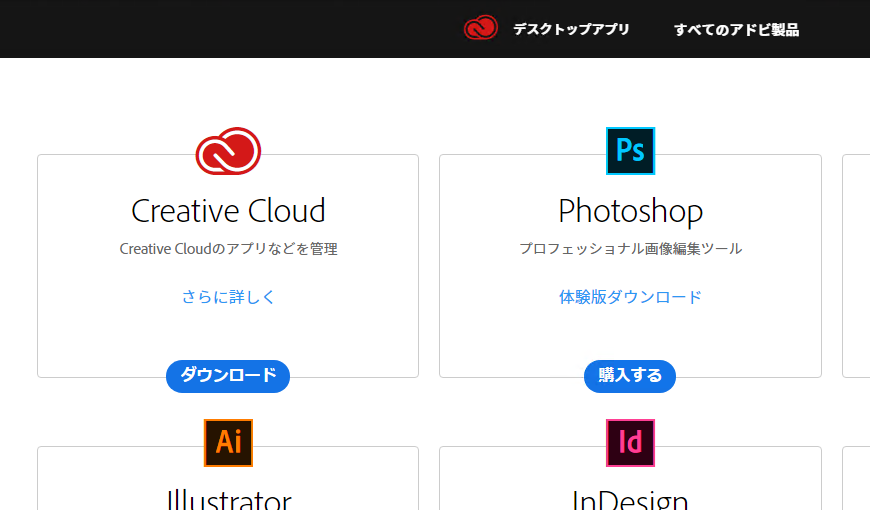Click the Creative Cloud card title
This screenshot has height=510, width=870.
[228, 211]
